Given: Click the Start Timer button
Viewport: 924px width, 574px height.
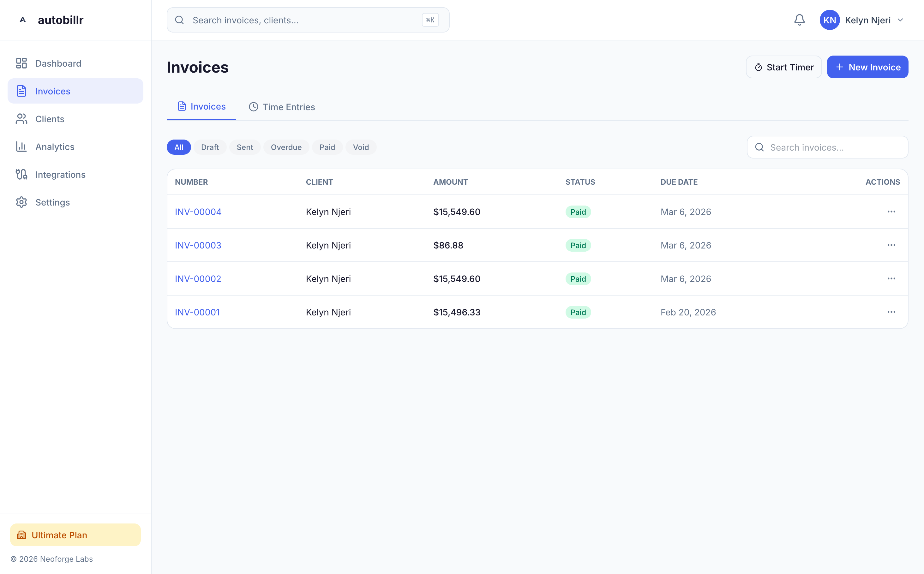Looking at the screenshot, I should [x=783, y=67].
